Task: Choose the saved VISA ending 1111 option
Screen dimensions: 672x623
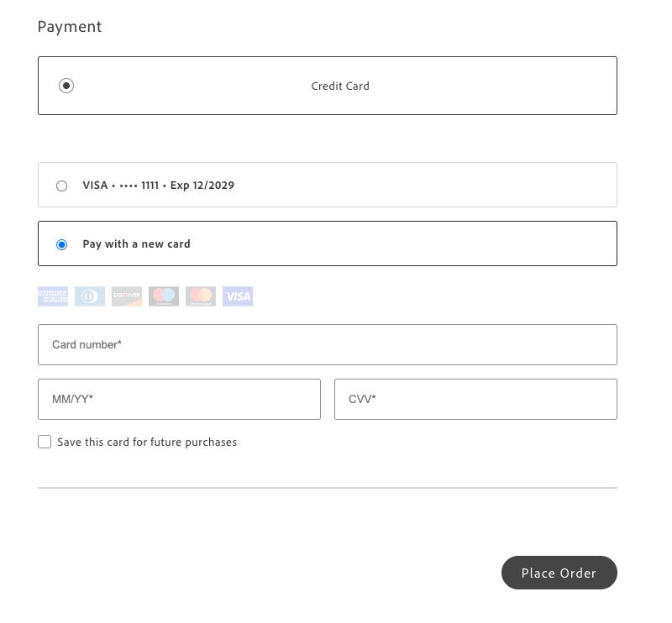Action: pos(61,186)
